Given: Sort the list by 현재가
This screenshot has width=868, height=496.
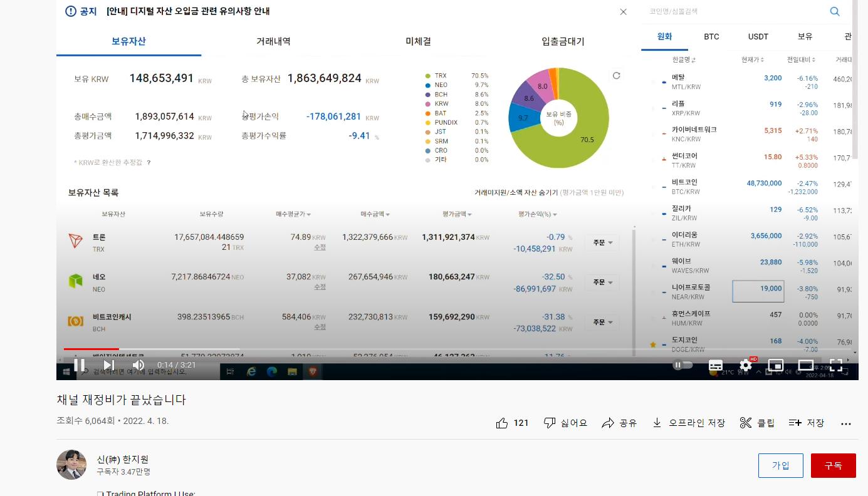Looking at the screenshot, I should [x=753, y=60].
